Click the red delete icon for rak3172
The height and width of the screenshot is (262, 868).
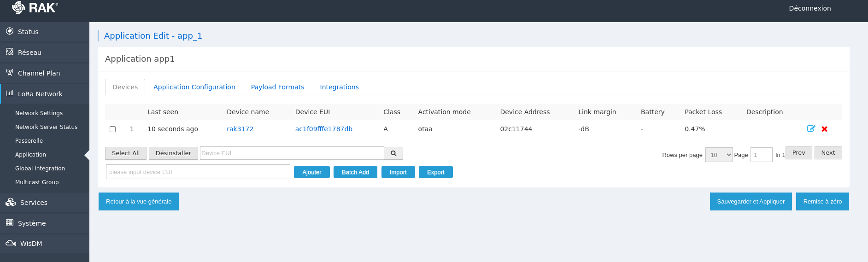click(x=824, y=129)
